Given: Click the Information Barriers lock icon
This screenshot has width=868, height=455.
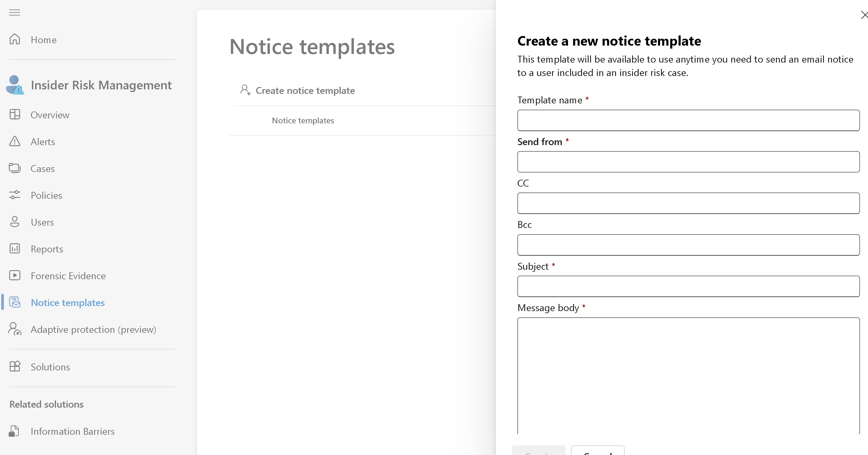Looking at the screenshot, I should [x=14, y=431].
